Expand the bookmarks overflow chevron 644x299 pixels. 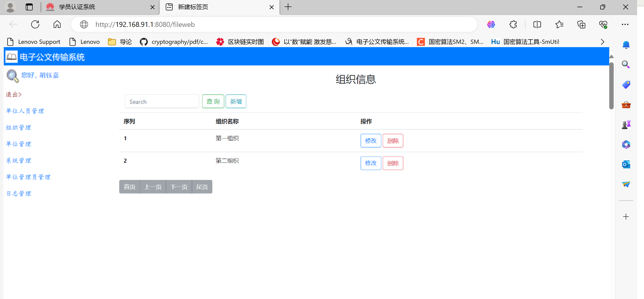[x=602, y=42]
